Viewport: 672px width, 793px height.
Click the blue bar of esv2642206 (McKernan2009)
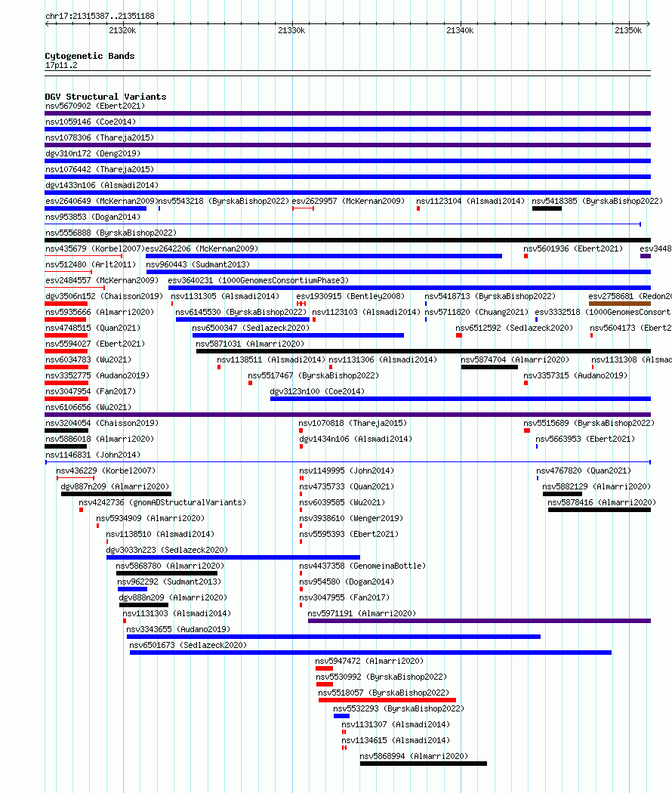point(324,256)
